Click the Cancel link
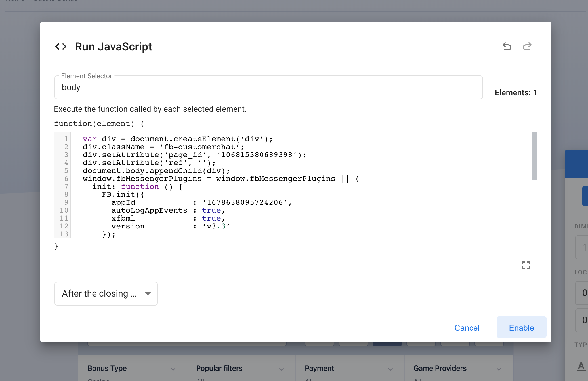Image resolution: width=588 pixels, height=381 pixels. (467, 328)
